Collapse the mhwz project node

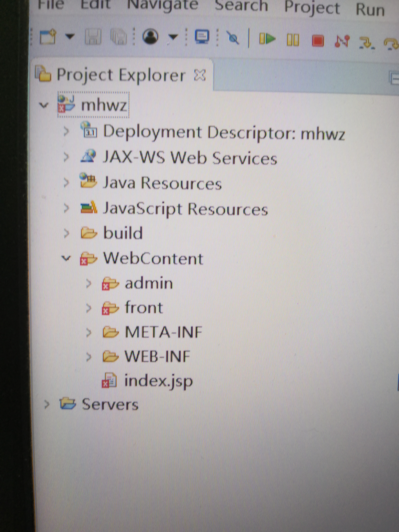(44, 105)
